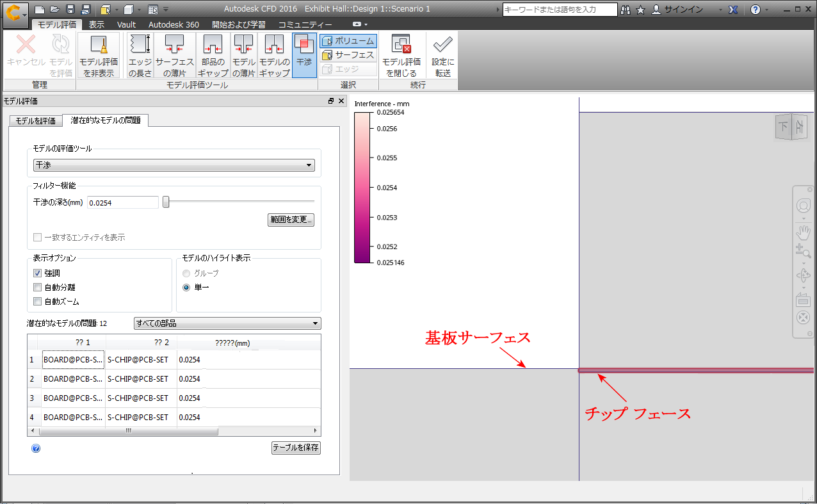Click モデル評価を非表示 (Hide Model Assessment) icon

coord(98,55)
